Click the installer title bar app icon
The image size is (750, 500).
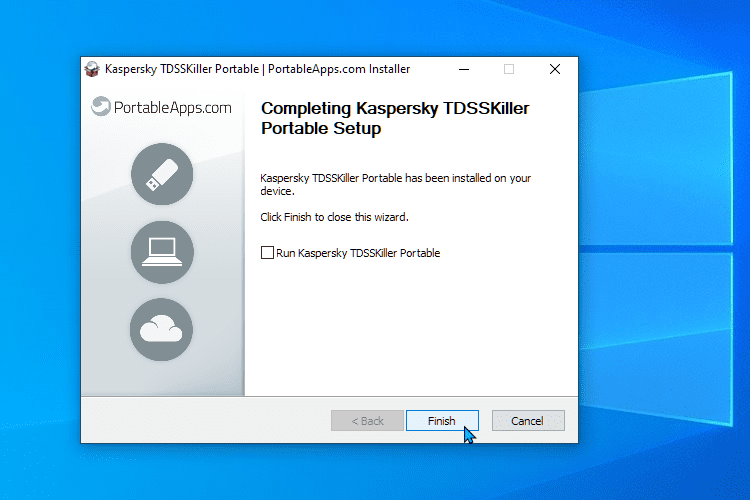[92, 69]
